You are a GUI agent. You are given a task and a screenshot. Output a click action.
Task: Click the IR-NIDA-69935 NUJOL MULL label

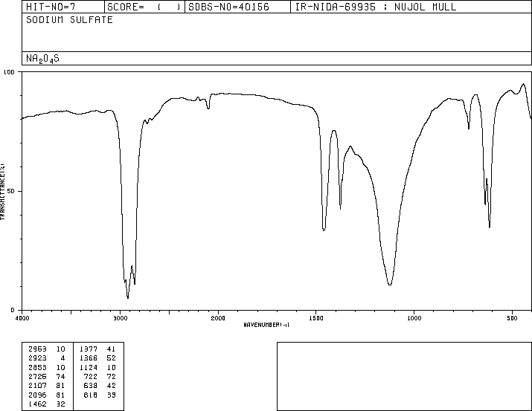(x=376, y=7)
